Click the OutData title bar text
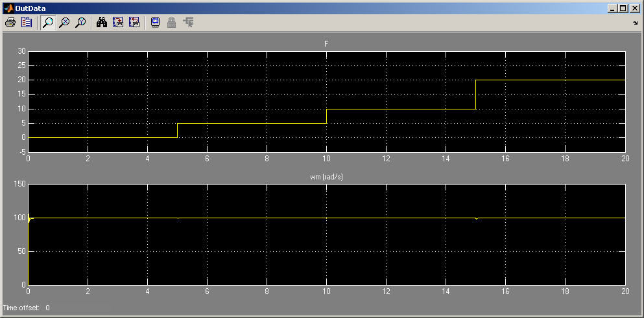This screenshot has height=318, width=644. coord(30,8)
